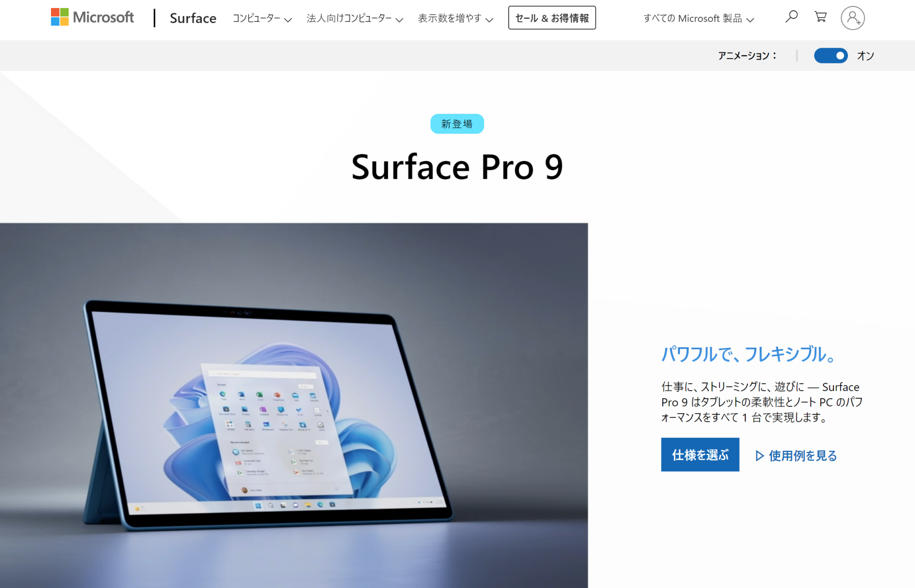Click the play triangle beside 使用例を見る
915x588 pixels.
[760, 456]
